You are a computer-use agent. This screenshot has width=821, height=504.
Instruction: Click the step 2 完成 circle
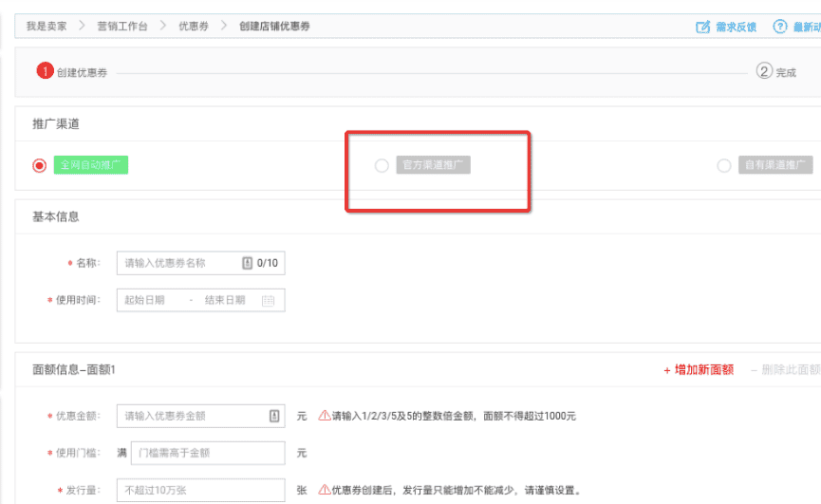[x=764, y=71]
